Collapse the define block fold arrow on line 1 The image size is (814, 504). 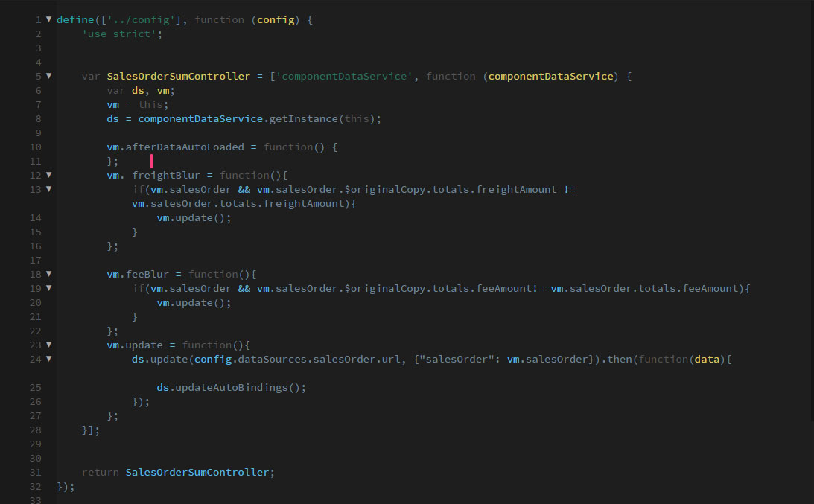tap(49, 19)
